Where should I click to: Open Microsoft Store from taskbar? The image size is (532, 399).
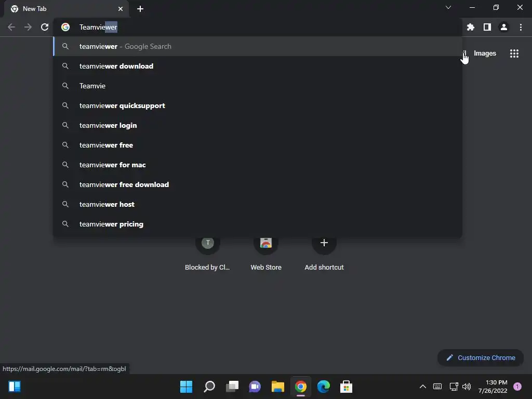[x=346, y=387]
